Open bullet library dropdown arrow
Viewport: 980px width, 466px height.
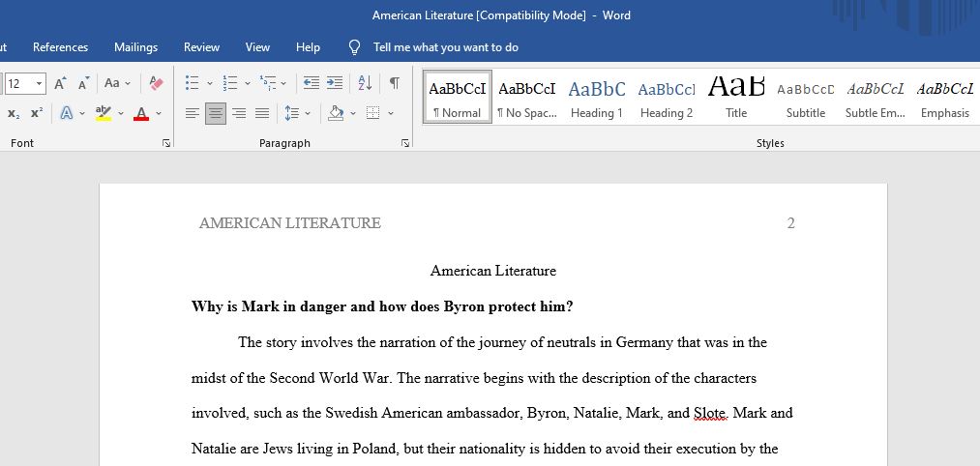tap(209, 83)
